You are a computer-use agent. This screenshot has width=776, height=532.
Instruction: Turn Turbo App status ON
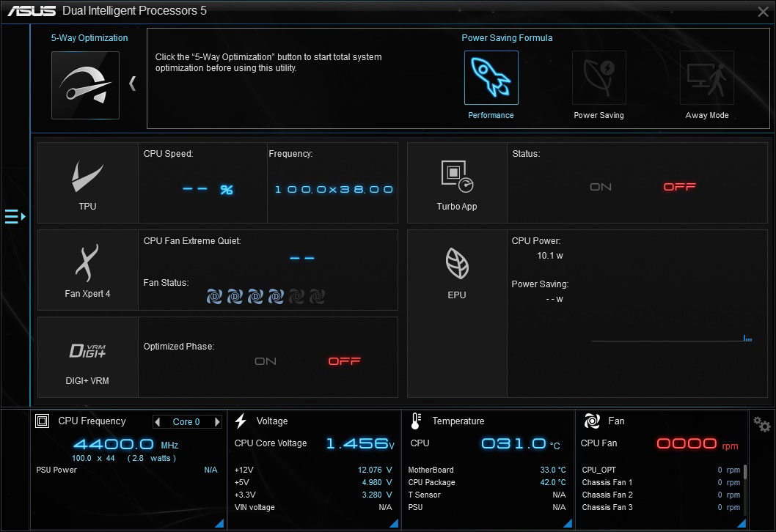(x=600, y=187)
